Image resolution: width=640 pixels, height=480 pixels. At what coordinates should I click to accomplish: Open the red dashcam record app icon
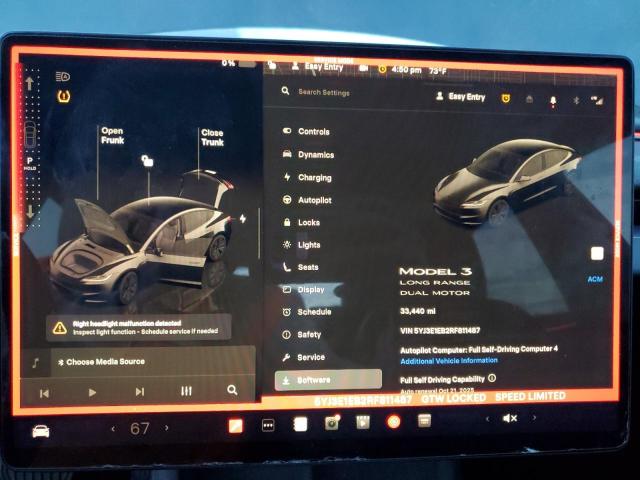pos(394,421)
